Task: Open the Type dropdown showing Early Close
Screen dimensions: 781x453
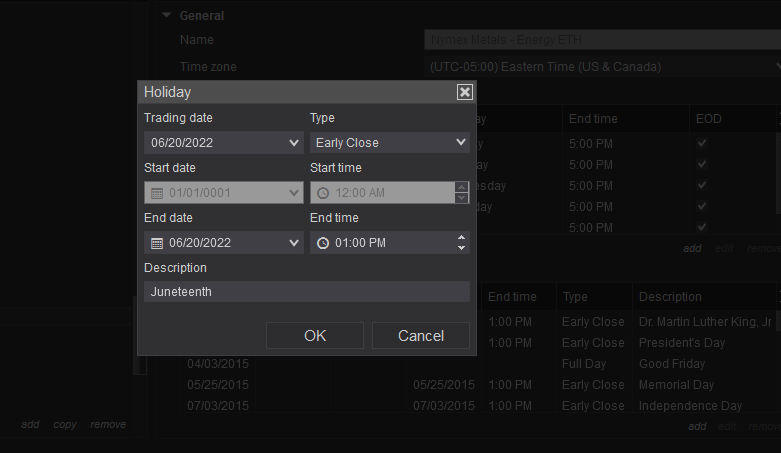Action: (x=460, y=143)
